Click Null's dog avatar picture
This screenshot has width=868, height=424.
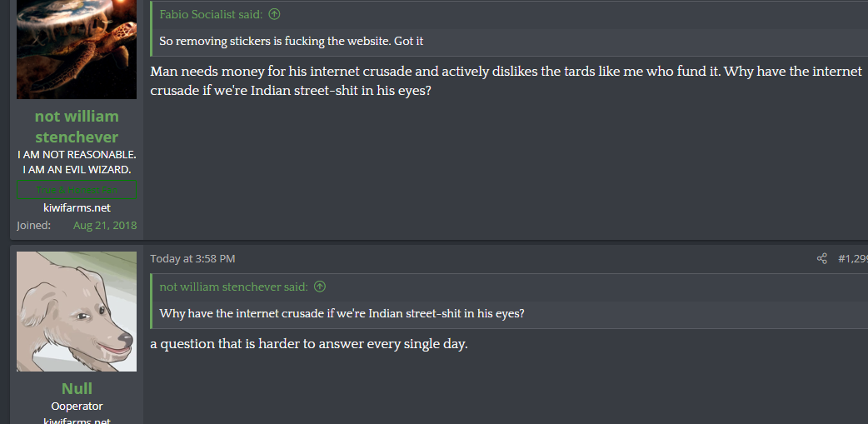tap(77, 312)
